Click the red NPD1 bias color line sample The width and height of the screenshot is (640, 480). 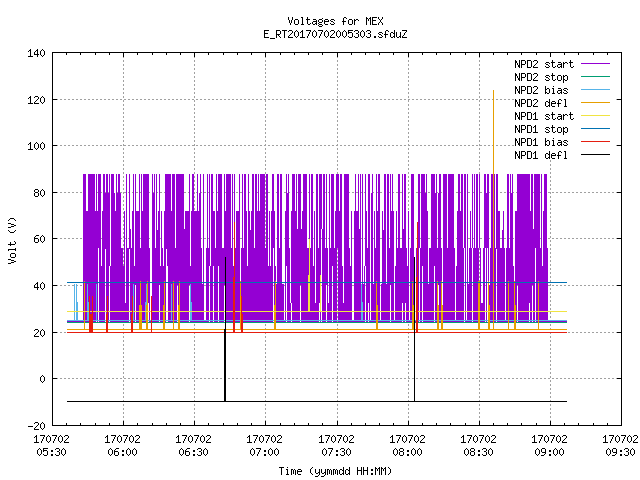click(596, 142)
